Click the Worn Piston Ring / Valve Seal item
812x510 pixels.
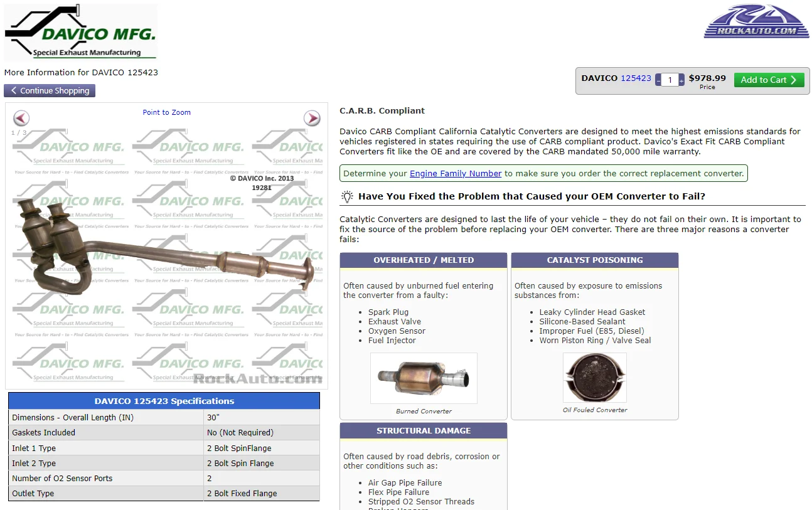coord(596,340)
